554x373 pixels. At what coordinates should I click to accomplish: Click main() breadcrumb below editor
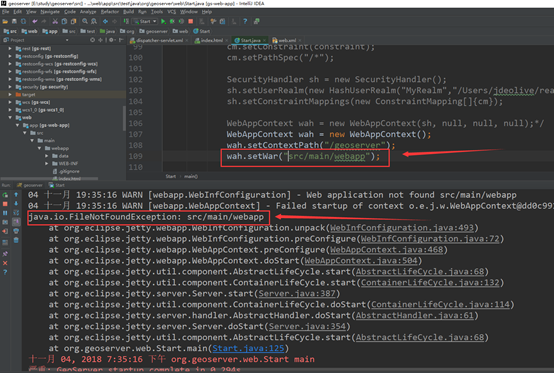coord(191,176)
